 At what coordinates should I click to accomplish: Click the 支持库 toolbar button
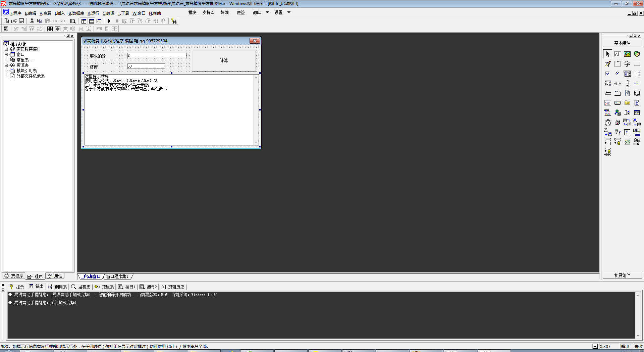[x=208, y=12]
